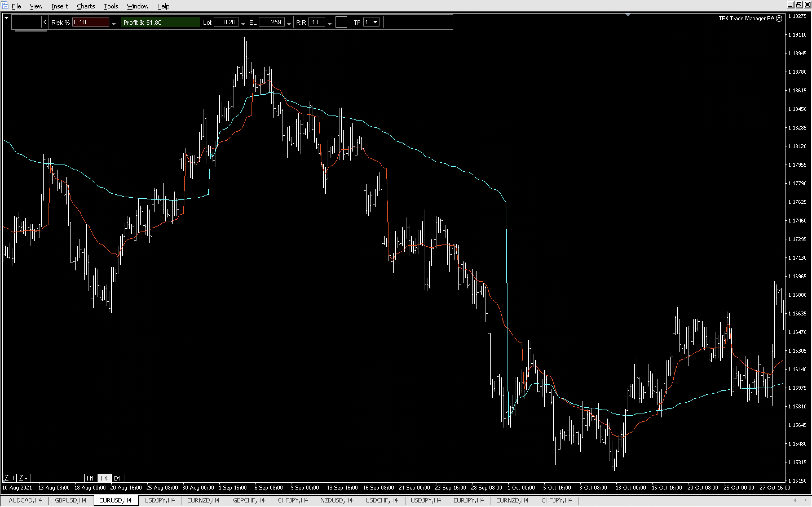Viewport: 812px width, 507px height.
Task: Switch to the GBPUSD,H4 chart tab
Action: pyautogui.click(x=70, y=500)
